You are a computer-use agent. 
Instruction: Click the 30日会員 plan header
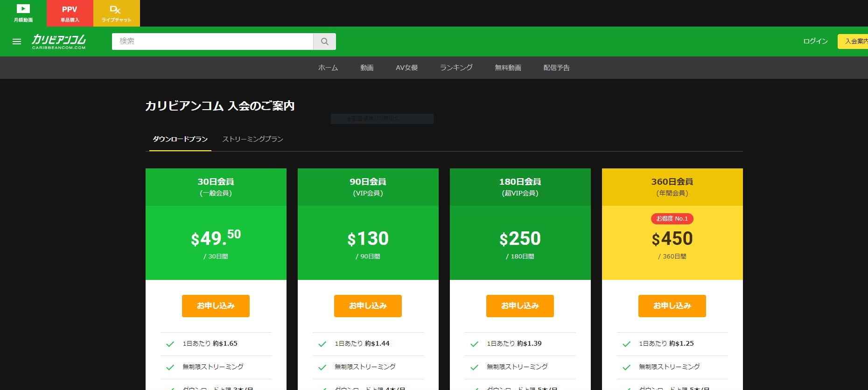(216, 187)
